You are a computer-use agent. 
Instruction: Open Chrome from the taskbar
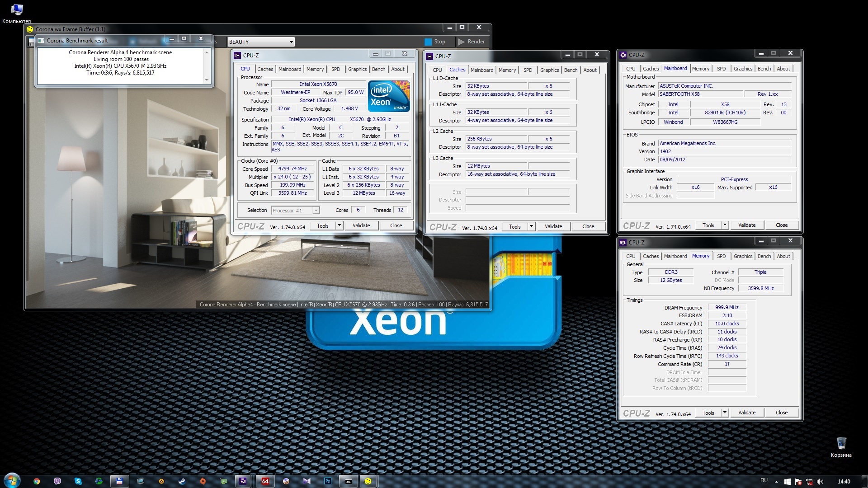tap(37, 481)
